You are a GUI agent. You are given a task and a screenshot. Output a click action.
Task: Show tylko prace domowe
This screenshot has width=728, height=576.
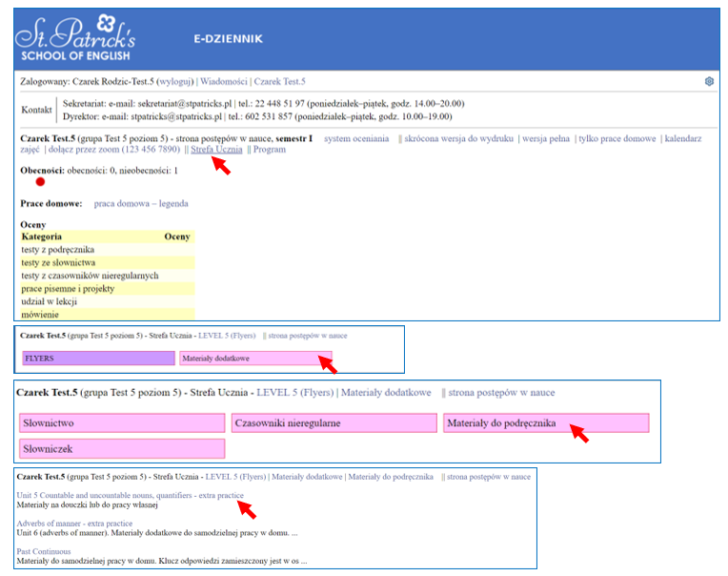[x=617, y=138]
